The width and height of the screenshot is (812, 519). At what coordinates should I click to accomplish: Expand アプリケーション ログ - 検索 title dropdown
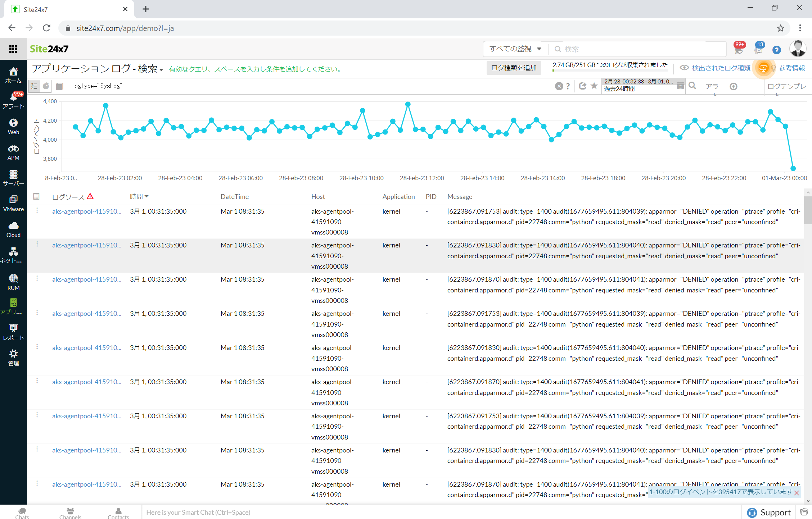tap(161, 70)
